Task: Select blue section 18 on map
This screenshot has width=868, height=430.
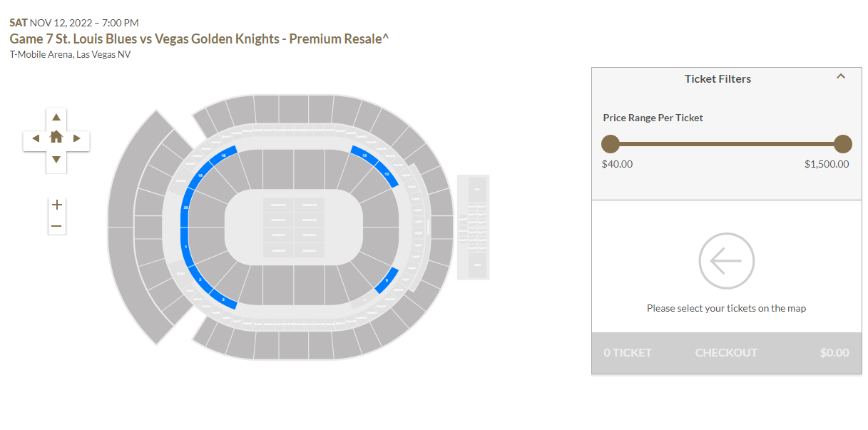Action: coord(223,155)
